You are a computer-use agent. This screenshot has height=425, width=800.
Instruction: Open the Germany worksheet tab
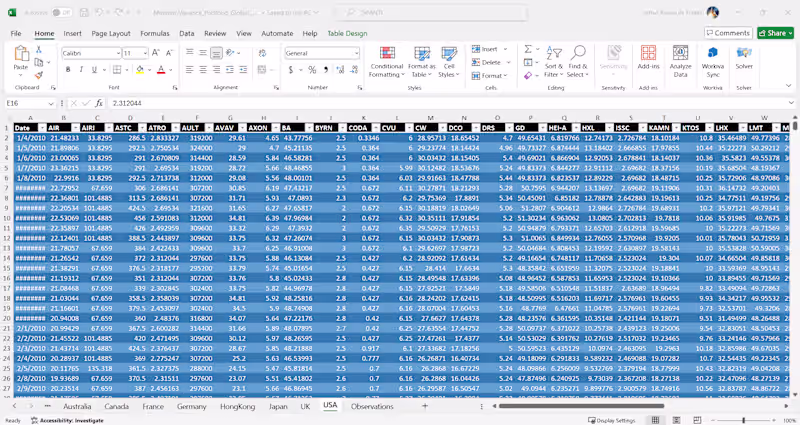click(191, 407)
